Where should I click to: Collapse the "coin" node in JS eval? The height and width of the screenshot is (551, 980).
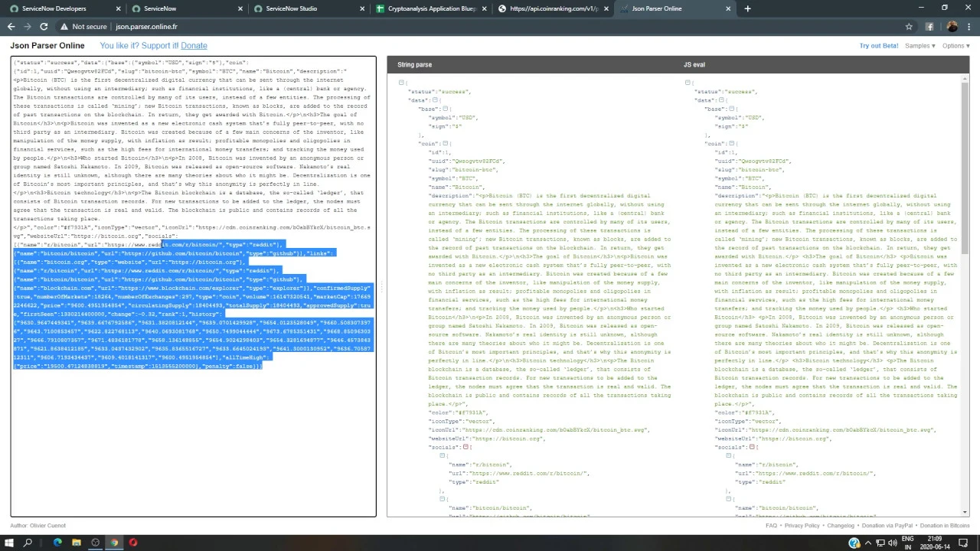coord(731,144)
